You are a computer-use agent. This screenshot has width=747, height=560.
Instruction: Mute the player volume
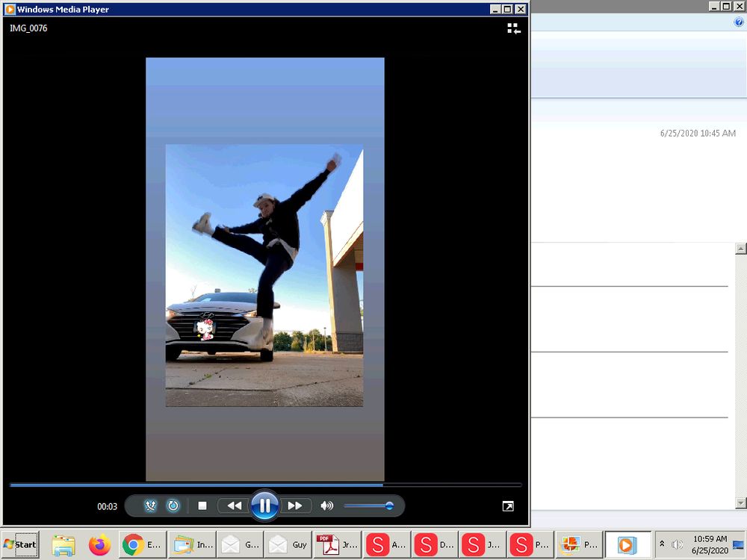coord(326,505)
